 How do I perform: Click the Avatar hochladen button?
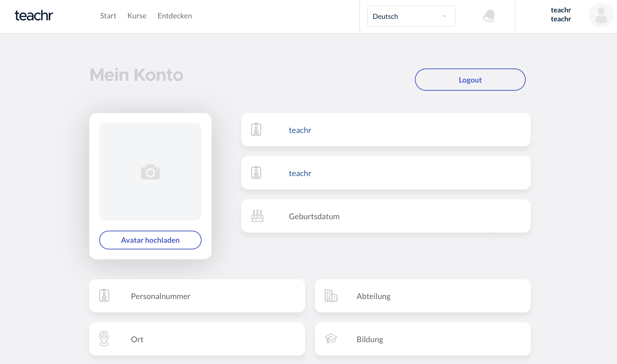(150, 240)
